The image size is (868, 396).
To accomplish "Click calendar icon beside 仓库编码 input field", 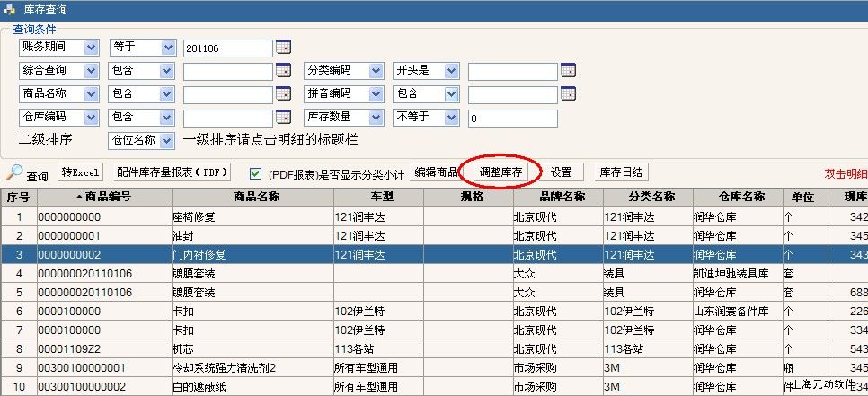I will pos(283,117).
